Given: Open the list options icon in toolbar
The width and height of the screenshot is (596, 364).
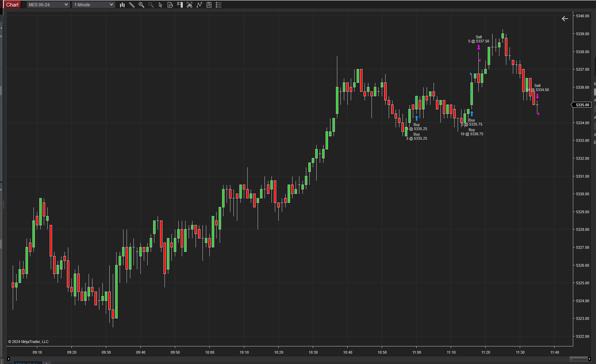Looking at the screenshot, I should pos(219,4).
